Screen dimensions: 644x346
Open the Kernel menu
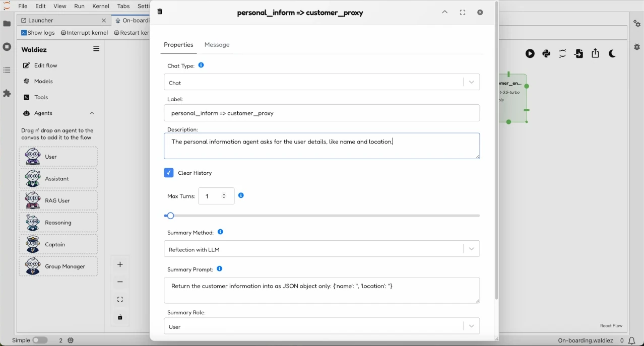[101, 6]
